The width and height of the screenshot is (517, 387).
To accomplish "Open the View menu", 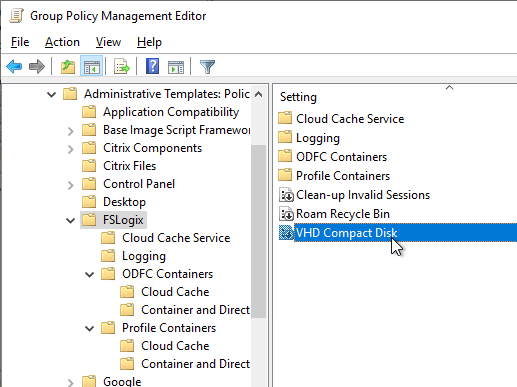I will coord(108,42).
